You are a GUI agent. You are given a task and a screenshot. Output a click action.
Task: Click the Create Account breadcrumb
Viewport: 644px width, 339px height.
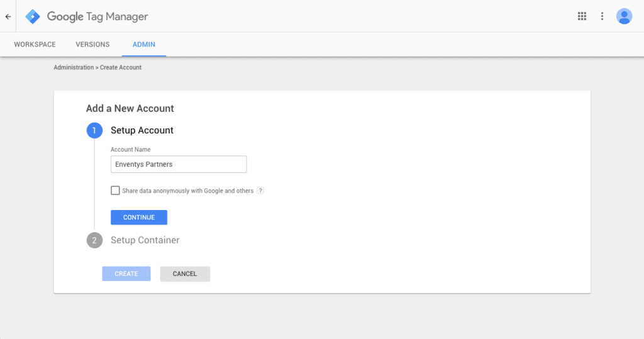pos(121,67)
